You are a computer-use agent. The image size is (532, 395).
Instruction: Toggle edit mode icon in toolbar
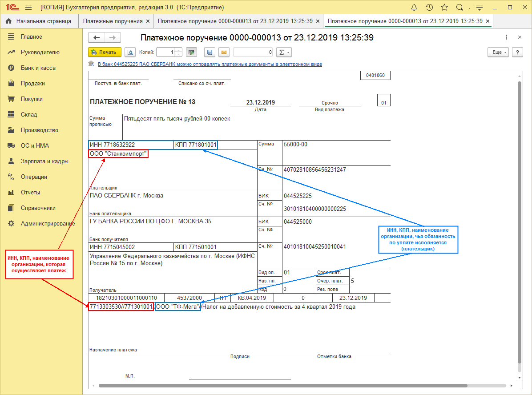(191, 52)
